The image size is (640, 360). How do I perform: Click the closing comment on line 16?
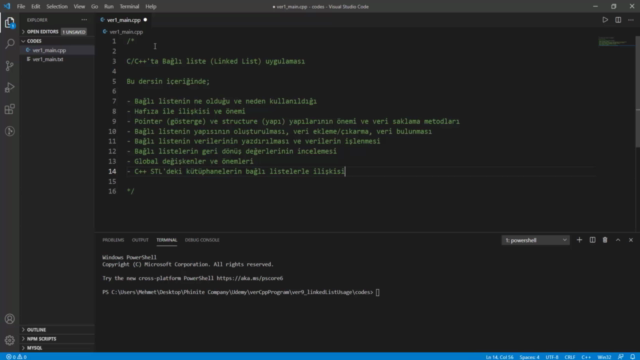[130, 191]
